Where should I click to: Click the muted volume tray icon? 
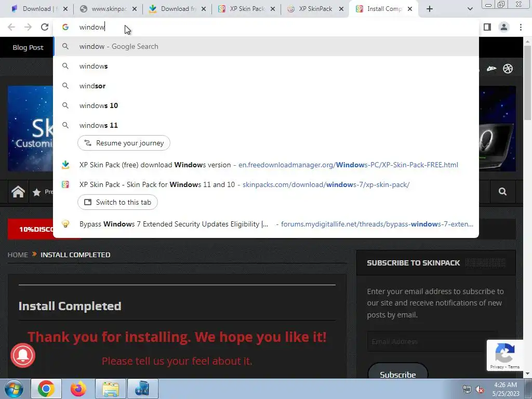tap(480, 390)
